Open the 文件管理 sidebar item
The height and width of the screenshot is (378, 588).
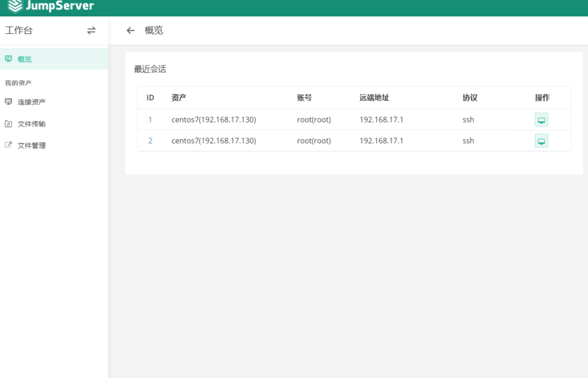click(31, 145)
